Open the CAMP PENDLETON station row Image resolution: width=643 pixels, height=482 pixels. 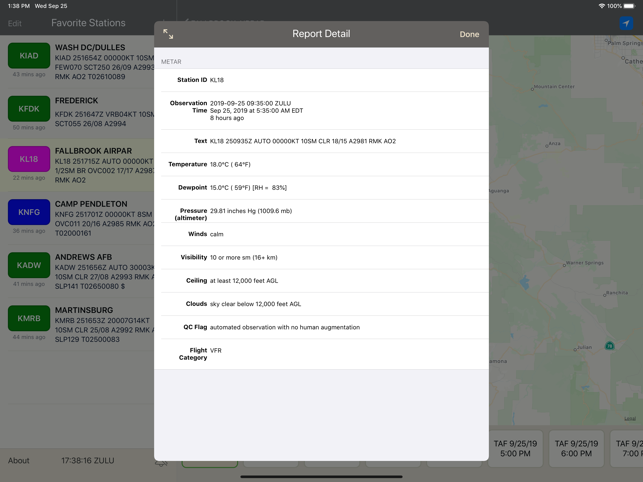tap(77, 218)
